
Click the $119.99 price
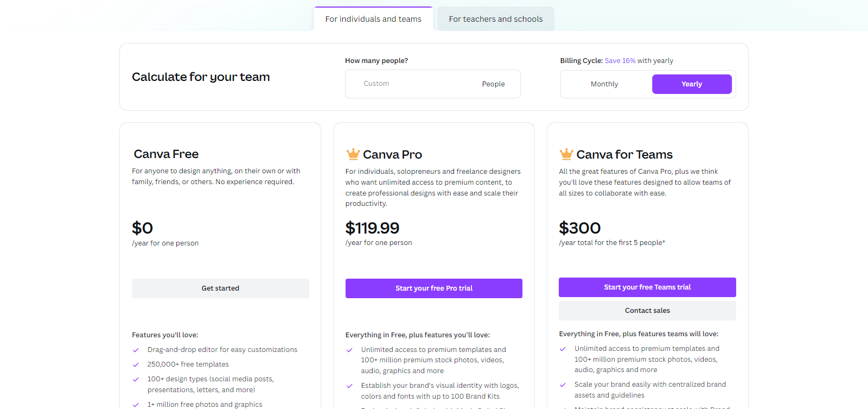pos(373,228)
